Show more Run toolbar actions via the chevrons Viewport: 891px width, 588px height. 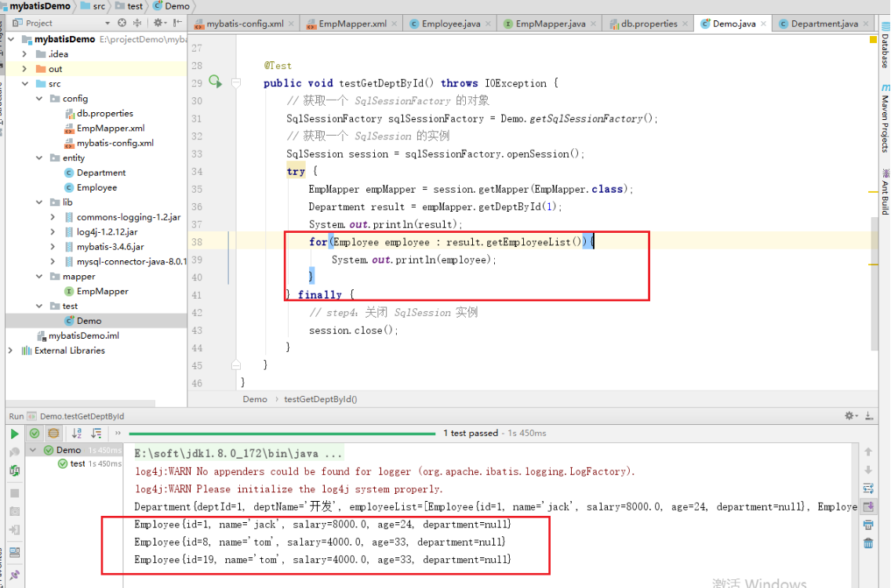point(118,434)
